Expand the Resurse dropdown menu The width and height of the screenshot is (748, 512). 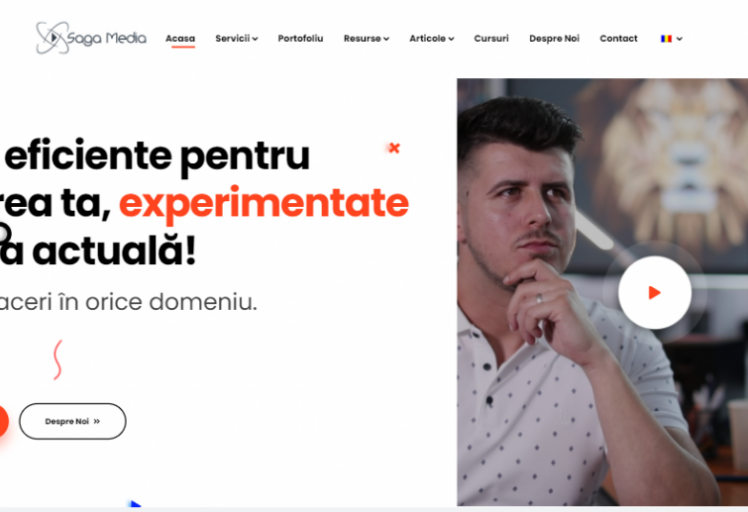pyautogui.click(x=366, y=38)
